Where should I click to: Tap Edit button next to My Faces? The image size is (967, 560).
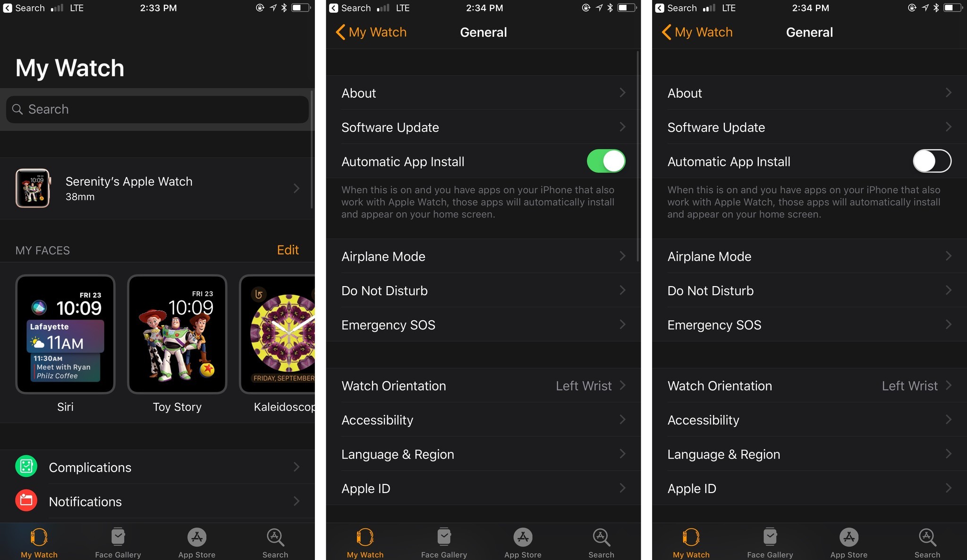[x=288, y=249]
